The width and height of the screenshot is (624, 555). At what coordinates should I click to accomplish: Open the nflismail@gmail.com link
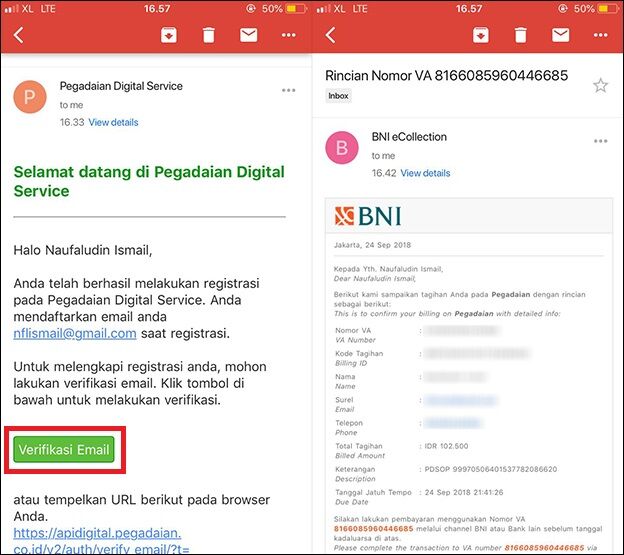pyautogui.click(x=75, y=333)
